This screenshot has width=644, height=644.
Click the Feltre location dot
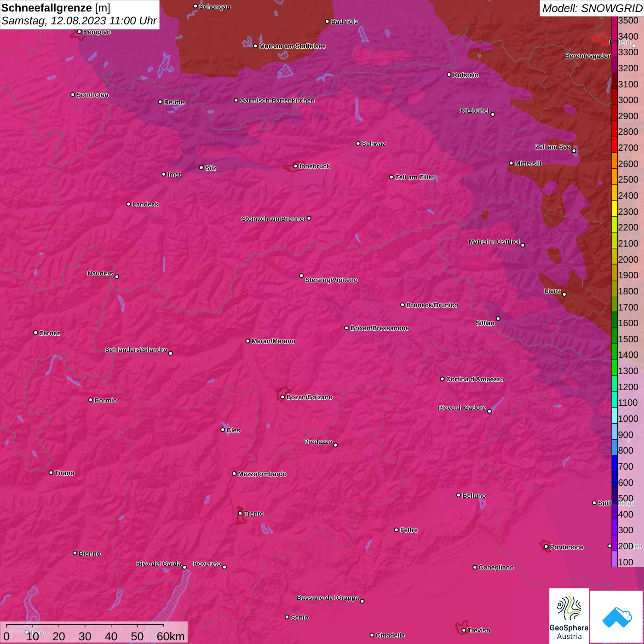(x=396, y=530)
